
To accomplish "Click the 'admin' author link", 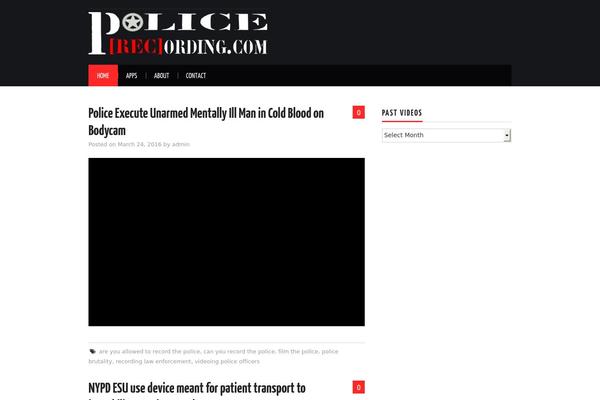I will pyautogui.click(x=181, y=144).
